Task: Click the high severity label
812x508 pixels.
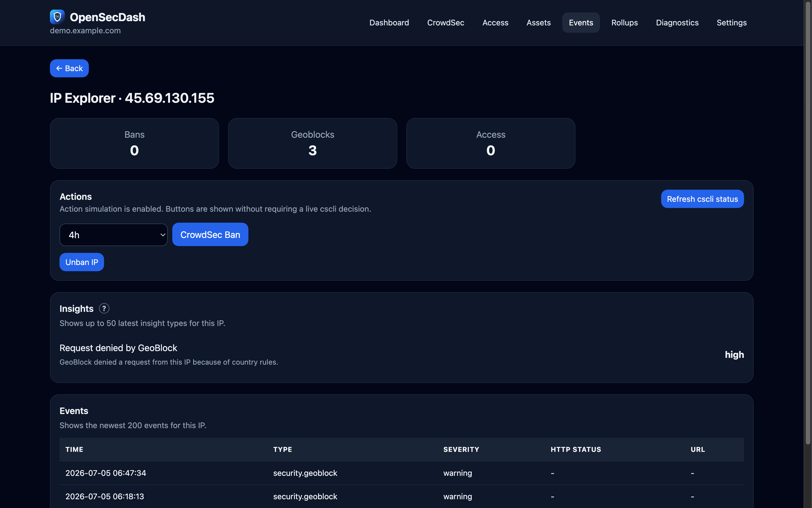Action: coord(734,355)
